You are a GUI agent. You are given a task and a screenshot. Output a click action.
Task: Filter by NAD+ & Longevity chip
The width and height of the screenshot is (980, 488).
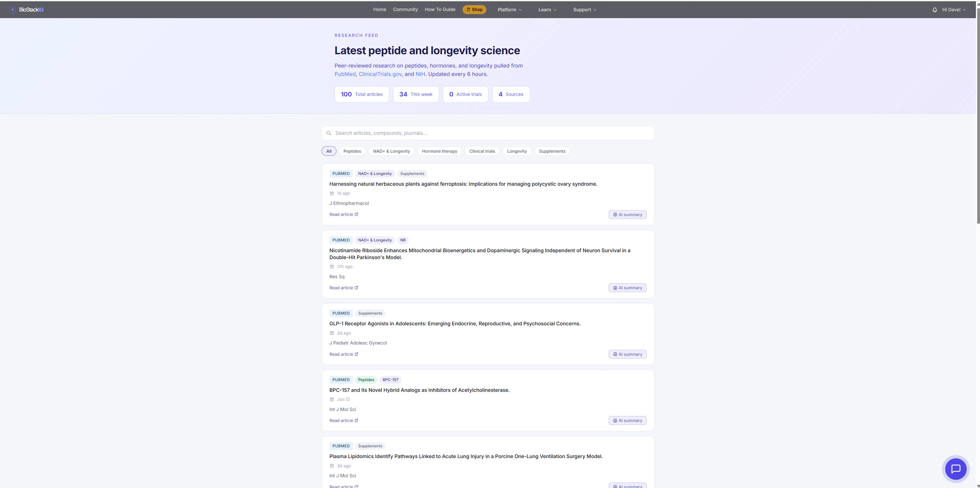pyautogui.click(x=391, y=151)
